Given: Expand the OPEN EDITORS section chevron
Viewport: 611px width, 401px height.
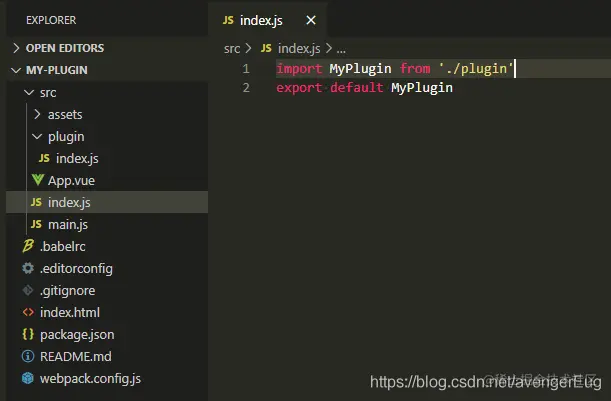Looking at the screenshot, I should [x=16, y=48].
